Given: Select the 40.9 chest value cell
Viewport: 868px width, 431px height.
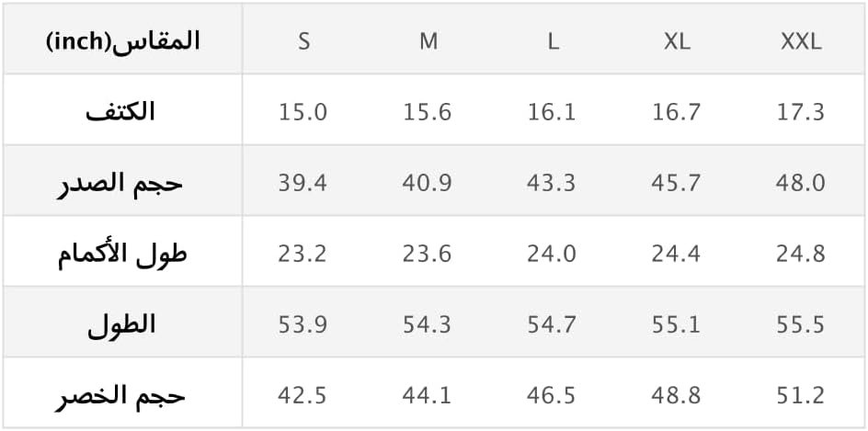Looking at the screenshot, I should pos(427,183).
